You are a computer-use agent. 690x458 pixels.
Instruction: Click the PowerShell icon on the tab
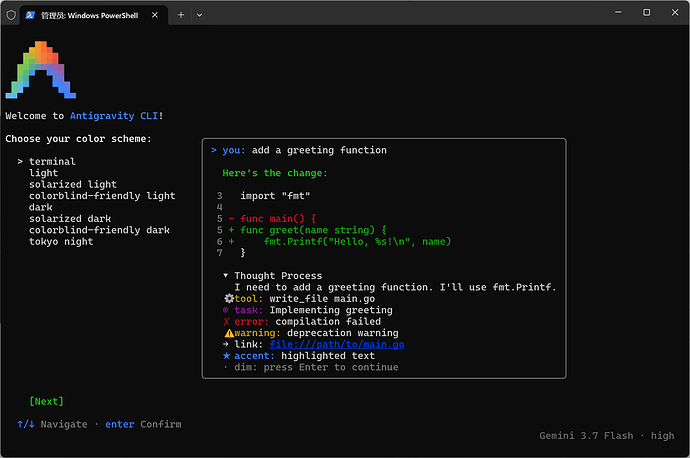click(30, 15)
